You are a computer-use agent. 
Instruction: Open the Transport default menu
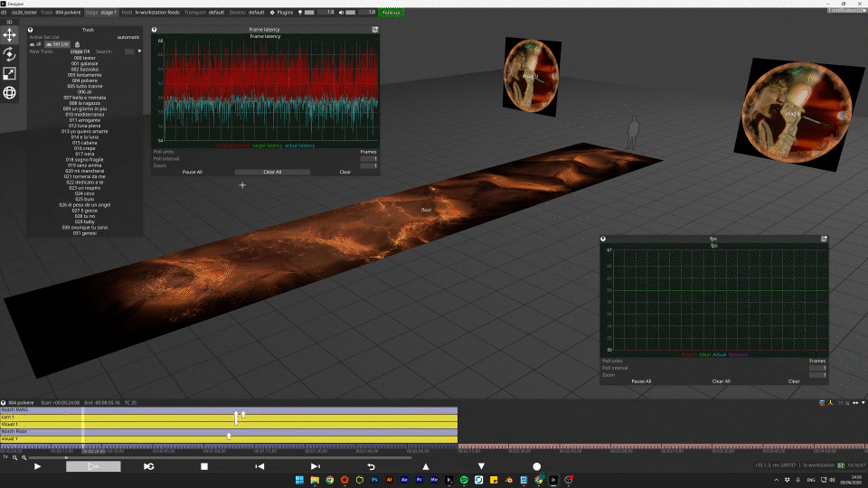click(x=204, y=12)
